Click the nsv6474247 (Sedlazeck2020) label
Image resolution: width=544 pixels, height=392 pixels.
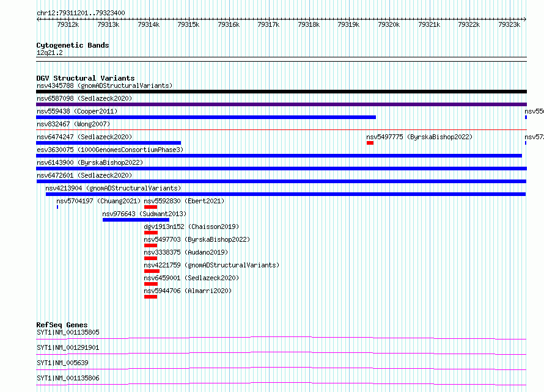point(84,137)
